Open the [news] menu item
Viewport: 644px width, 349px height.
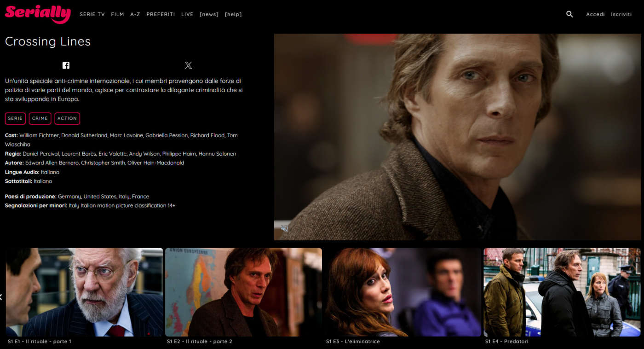[209, 14]
